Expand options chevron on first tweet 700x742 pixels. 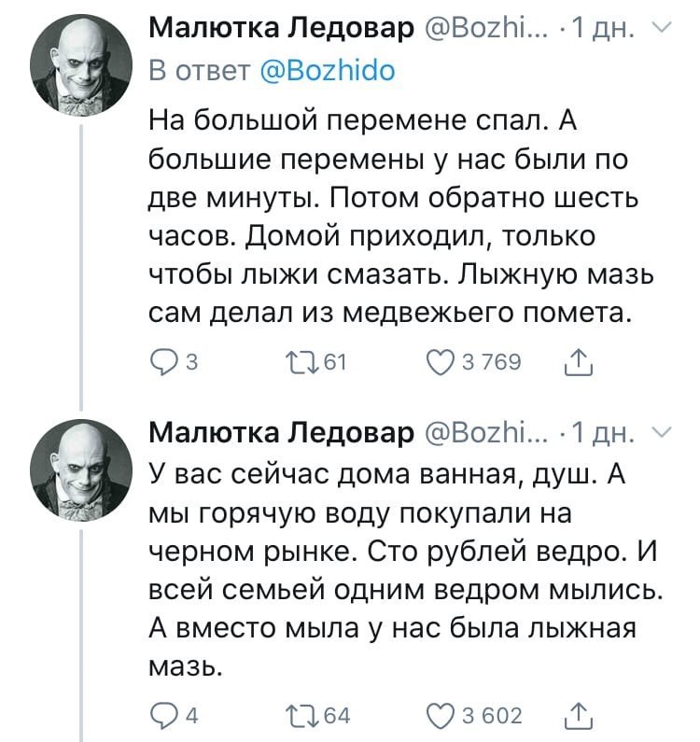[664, 28]
